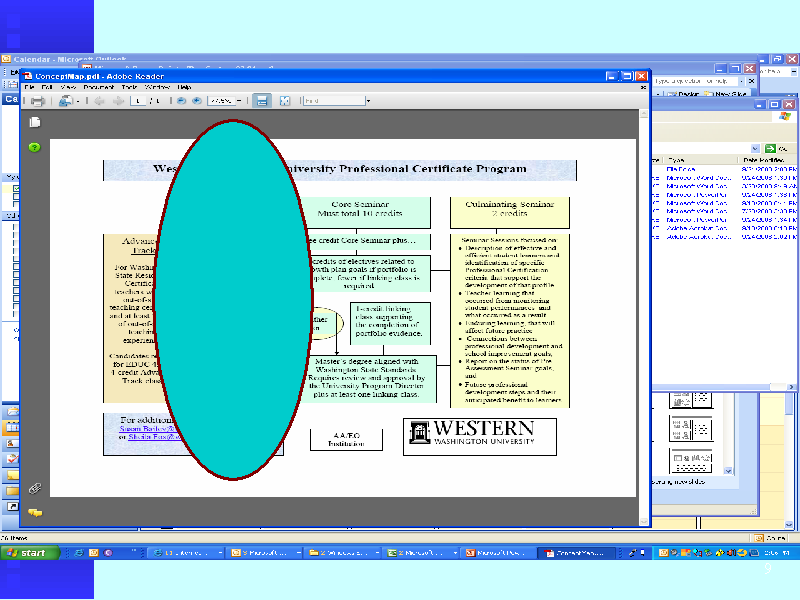This screenshot has height=600, width=800.
Task: Open the Document menu in Adobe Reader
Action: (98, 87)
